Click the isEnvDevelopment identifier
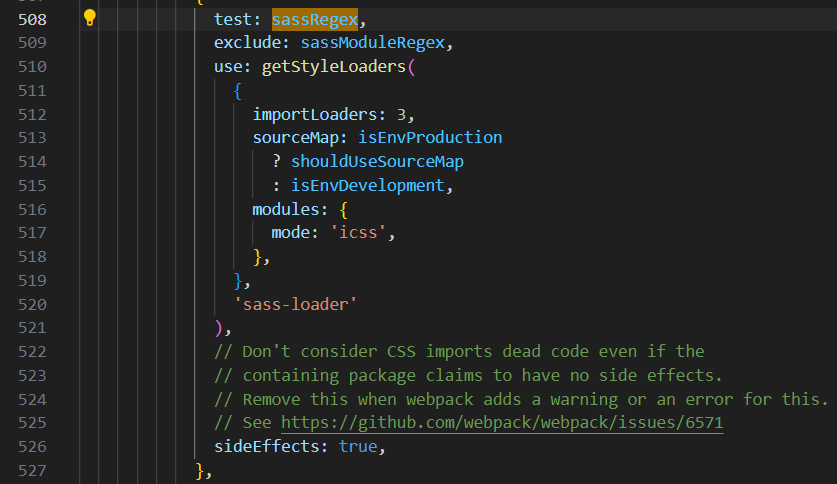This screenshot has height=484, width=837. coord(367,186)
